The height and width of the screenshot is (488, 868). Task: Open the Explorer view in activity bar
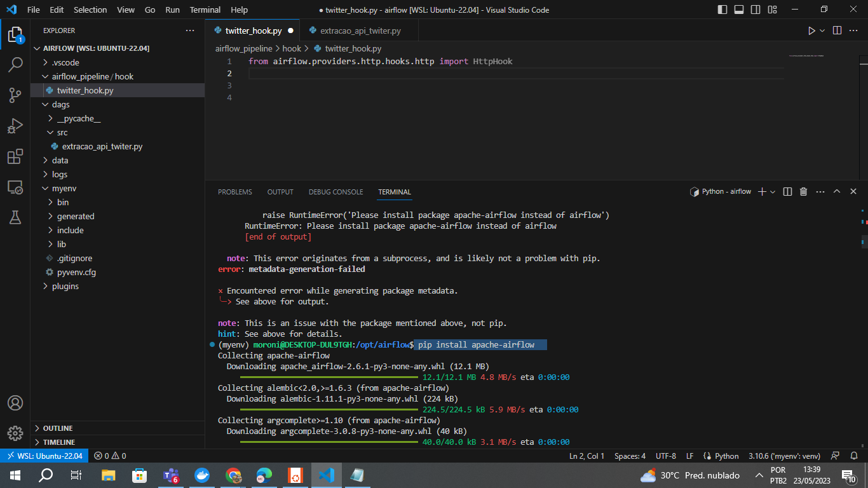click(15, 34)
